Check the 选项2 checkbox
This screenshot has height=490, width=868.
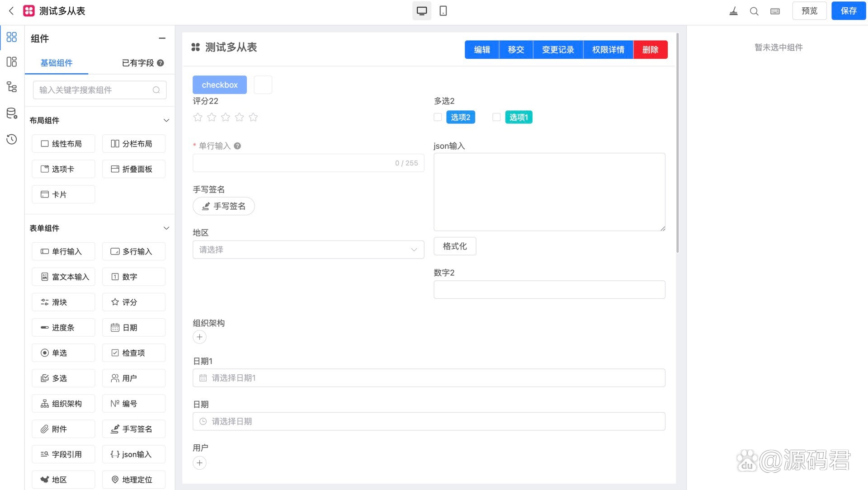(x=438, y=118)
